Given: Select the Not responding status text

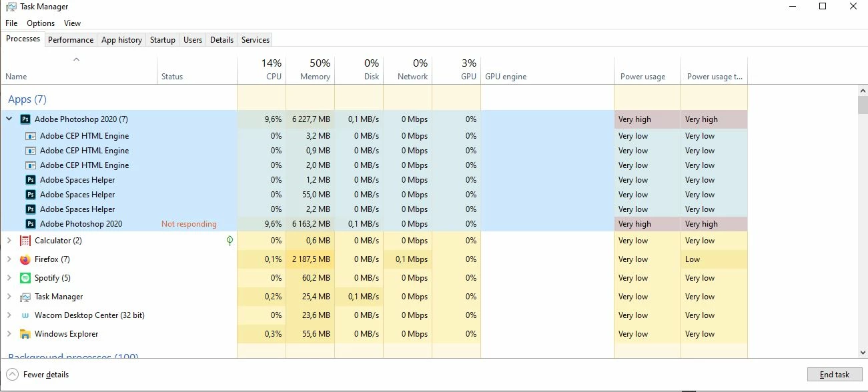Looking at the screenshot, I should 189,224.
